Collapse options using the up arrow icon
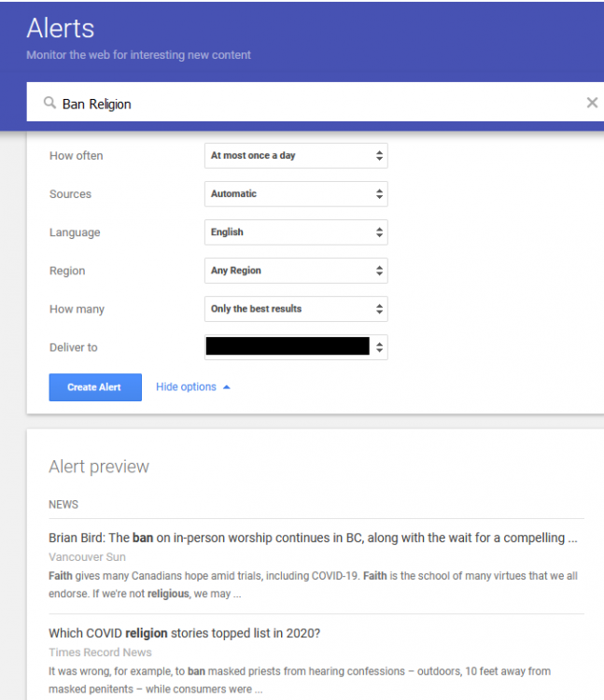 [x=227, y=387]
